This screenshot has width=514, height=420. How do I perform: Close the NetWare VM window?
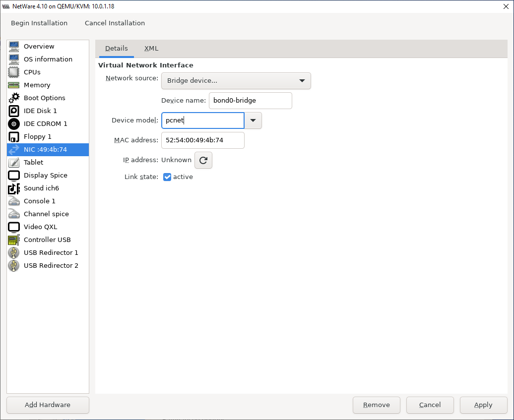(x=506, y=6)
